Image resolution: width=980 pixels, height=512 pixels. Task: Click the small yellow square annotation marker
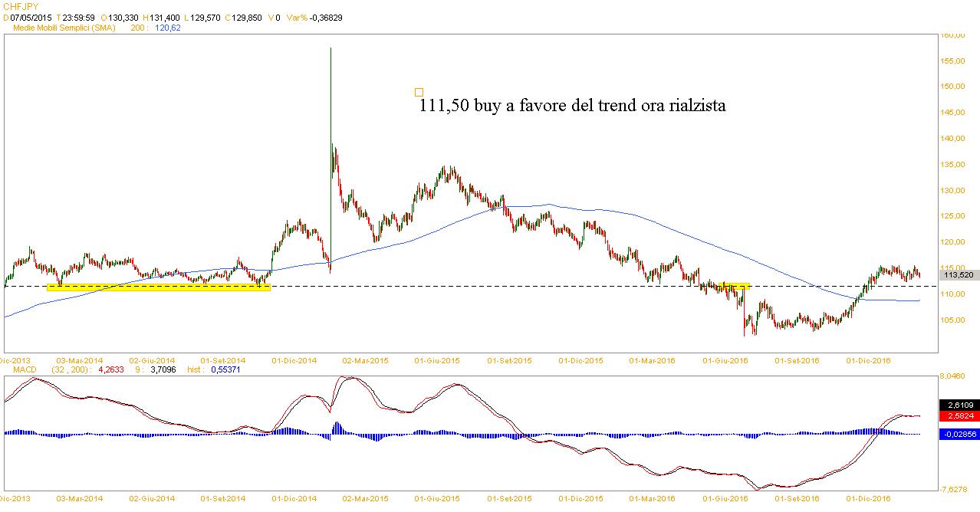tap(419, 92)
